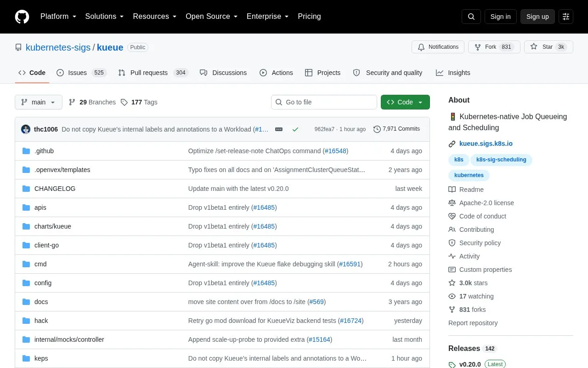Image resolution: width=588 pixels, height=368 pixels.
Task: Open the Insights tab
Action: (x=453, y=73)
